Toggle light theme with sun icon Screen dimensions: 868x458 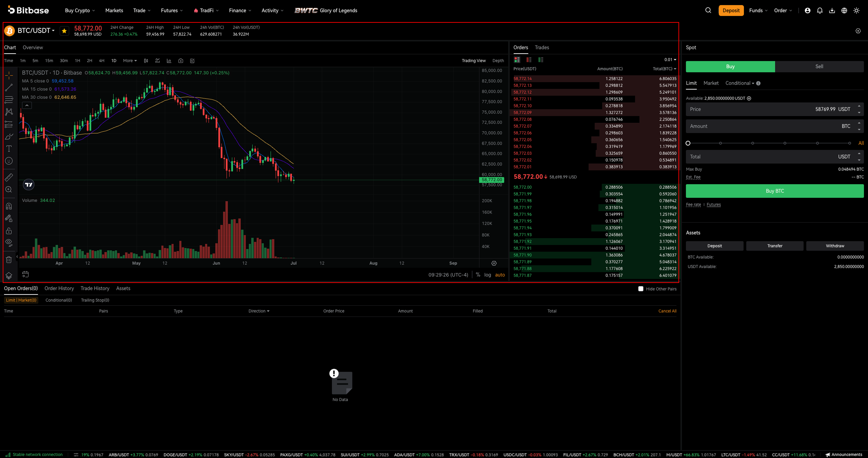tap(856, 11)
